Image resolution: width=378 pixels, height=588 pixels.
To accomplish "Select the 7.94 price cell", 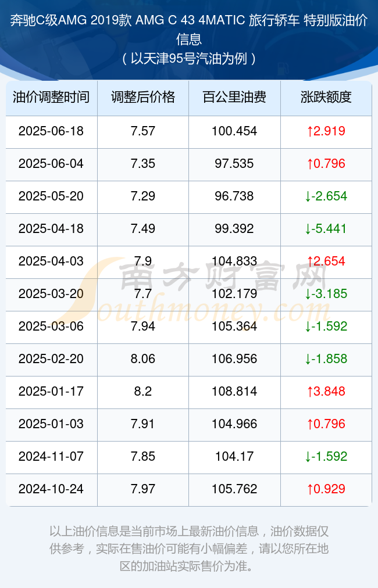I will tap(143, 327).
